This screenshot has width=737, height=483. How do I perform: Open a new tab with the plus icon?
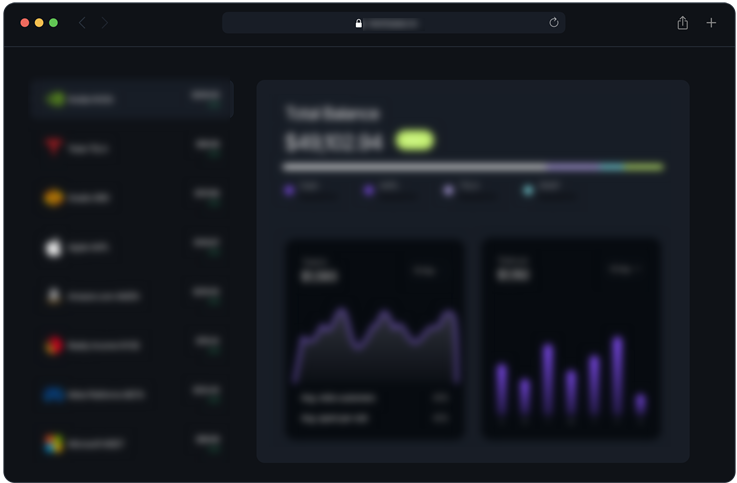pyautogui.click(x=711, y=23)
